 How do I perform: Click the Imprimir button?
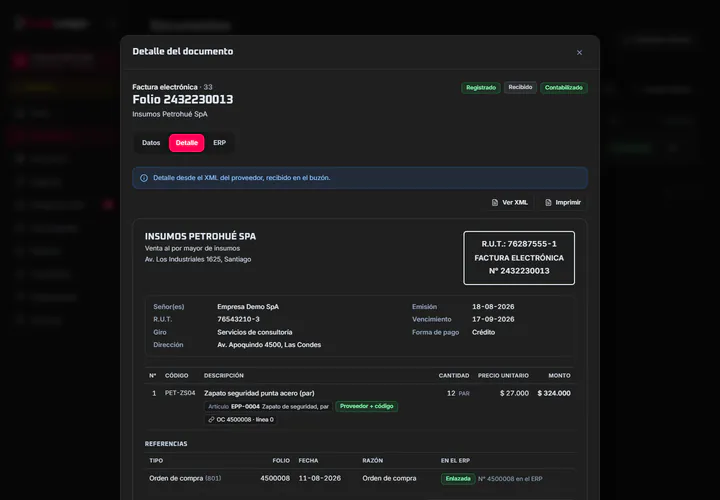562,202
